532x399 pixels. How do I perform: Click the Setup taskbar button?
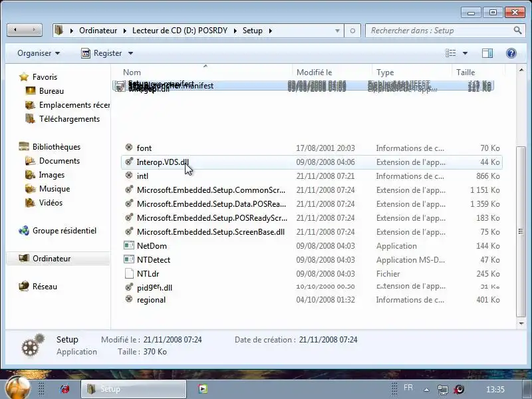134,389
